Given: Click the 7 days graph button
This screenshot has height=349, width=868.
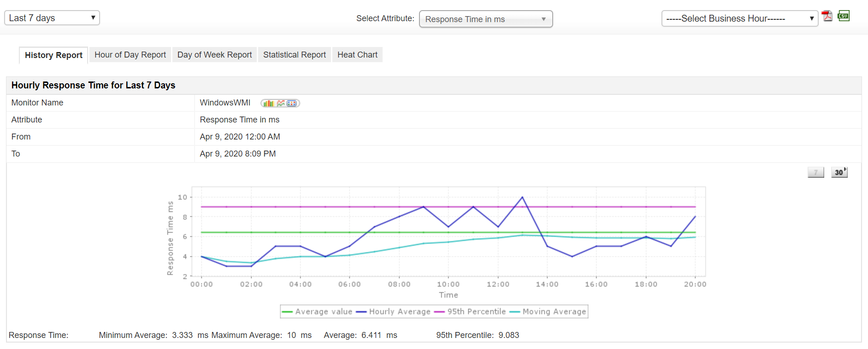Looking at the screenshot, I should (x=815, y=172).
